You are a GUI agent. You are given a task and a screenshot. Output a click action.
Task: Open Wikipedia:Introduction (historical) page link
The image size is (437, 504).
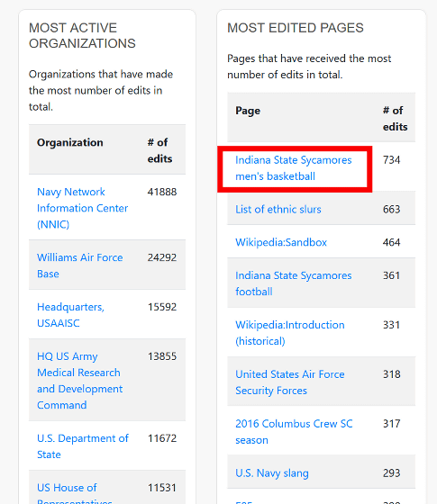tap(290, 333)
